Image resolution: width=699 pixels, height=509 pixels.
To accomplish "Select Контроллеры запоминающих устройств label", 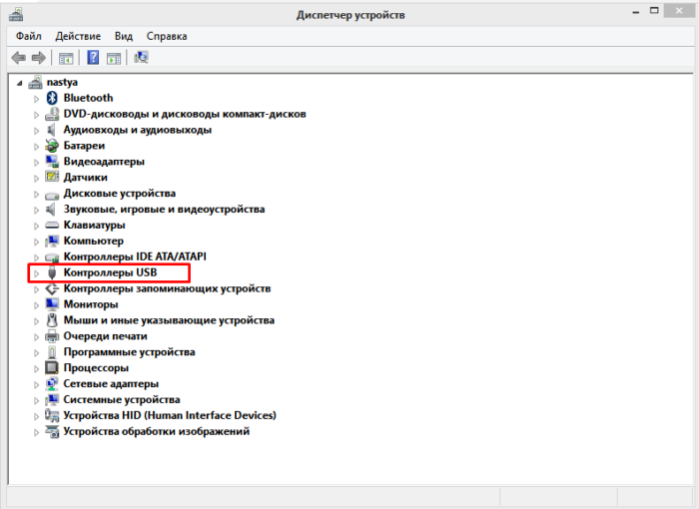I will pos(167,288).
